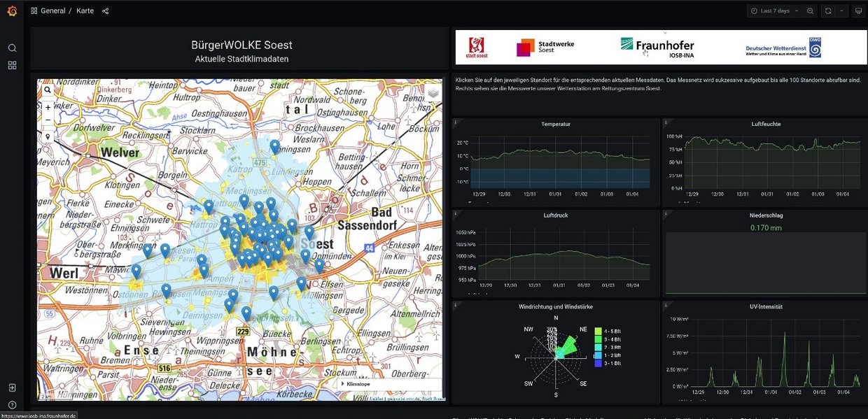Click the 4 - 5 Bft legend color swatch
The height and width of the screenshot is (419, 868).
[598, 331]
